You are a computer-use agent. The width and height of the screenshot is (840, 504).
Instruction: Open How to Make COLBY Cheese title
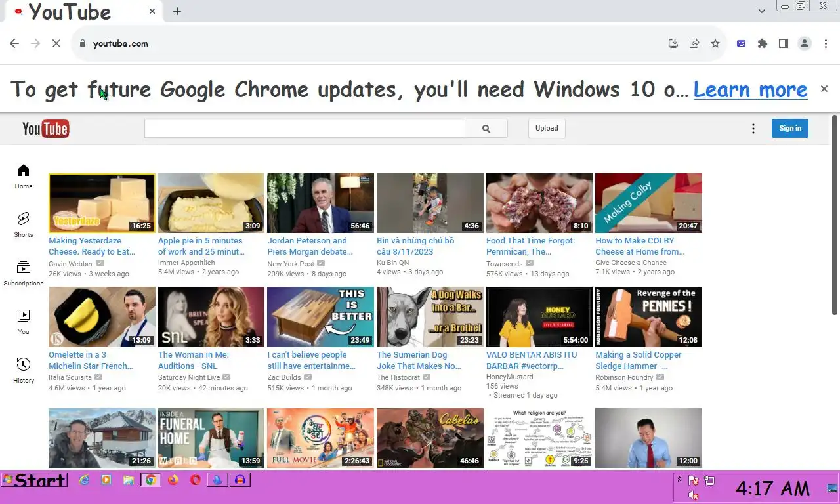(x=640, y=246)
